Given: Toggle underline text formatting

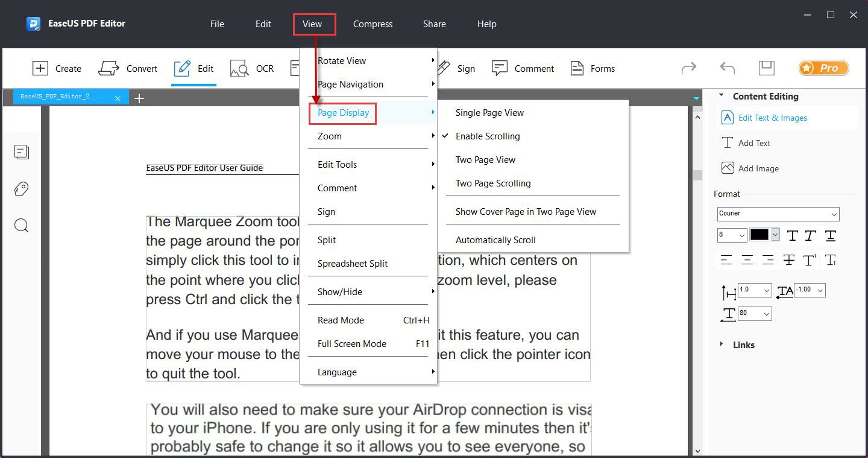Looking at the screenshot, I should tap(831, 235).
